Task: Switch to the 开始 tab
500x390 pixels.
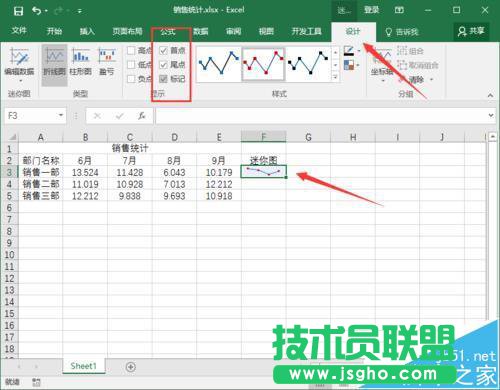Action: 54,31
